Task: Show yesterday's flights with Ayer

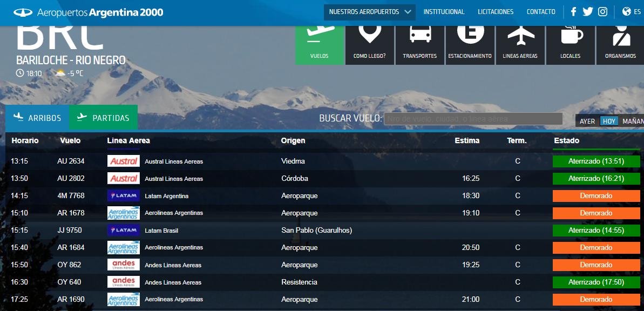Action: [587, 121]
